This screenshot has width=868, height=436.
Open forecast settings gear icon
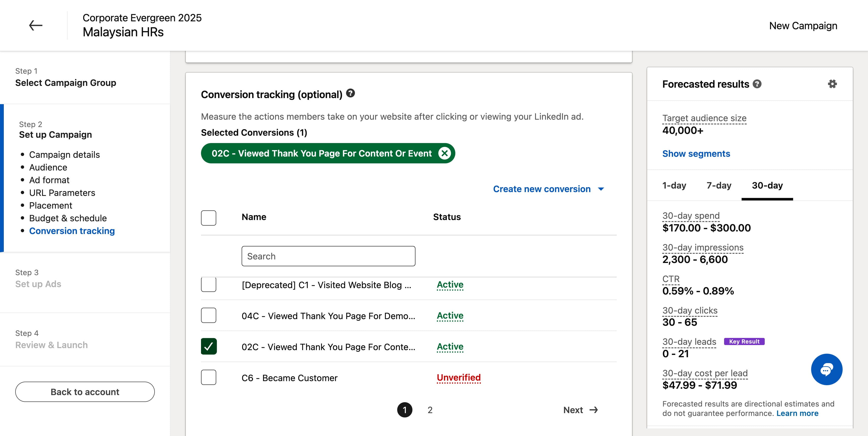coord(832,84)
